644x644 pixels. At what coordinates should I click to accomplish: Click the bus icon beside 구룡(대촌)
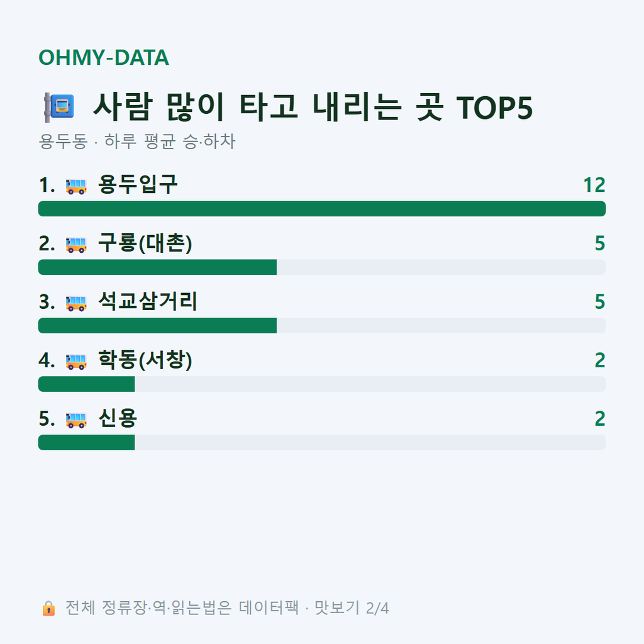click(x=76, y=245)
